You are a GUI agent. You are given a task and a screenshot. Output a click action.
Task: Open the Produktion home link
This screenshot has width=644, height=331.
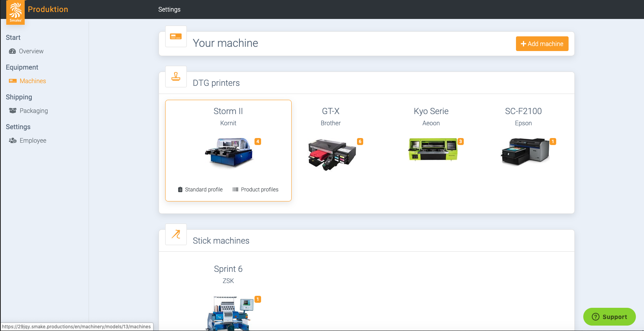(x=48, y=9)
